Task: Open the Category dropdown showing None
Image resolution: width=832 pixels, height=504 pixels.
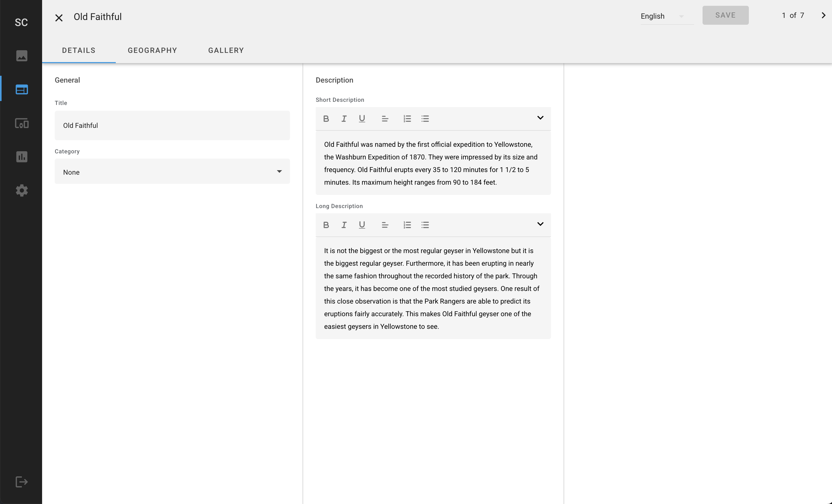Action: coord(172,172)
